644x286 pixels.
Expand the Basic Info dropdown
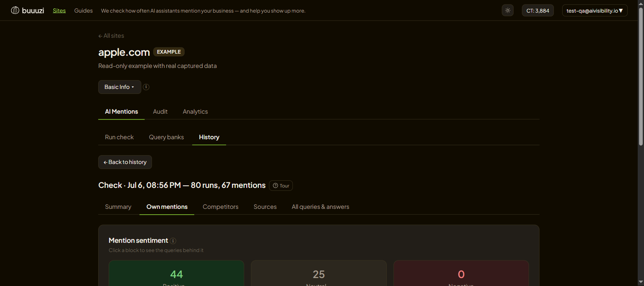point(120,87)
